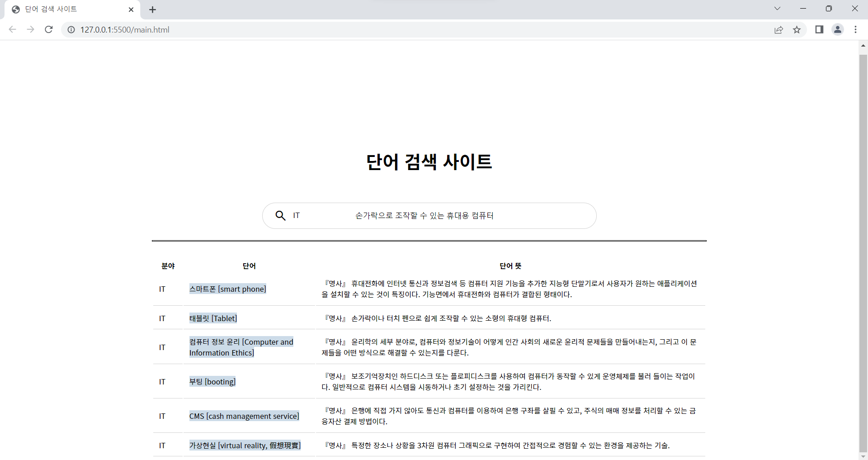Open the share options from the address bar
This screenshot has height=460, width=868.
click(779, 29)
